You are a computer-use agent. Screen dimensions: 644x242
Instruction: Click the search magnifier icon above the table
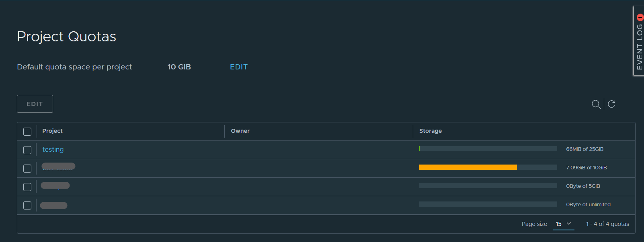[596, 104]
